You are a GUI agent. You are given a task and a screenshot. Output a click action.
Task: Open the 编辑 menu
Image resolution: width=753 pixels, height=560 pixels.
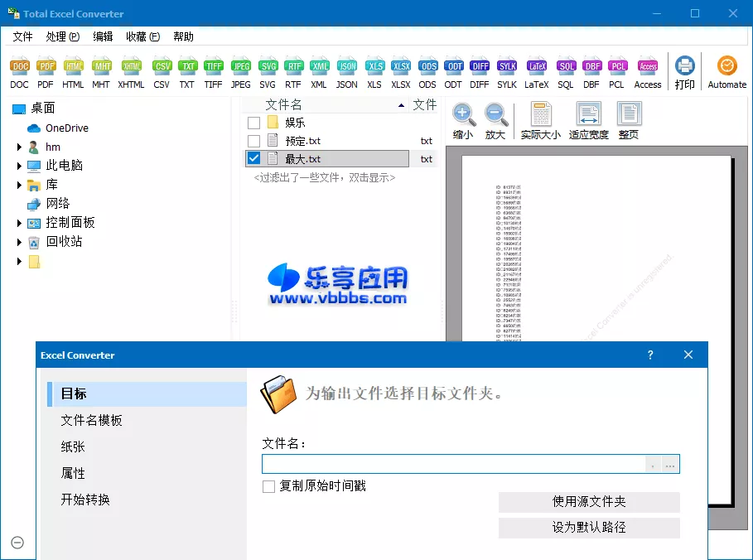pyautogui.click(x=104, y=36)
